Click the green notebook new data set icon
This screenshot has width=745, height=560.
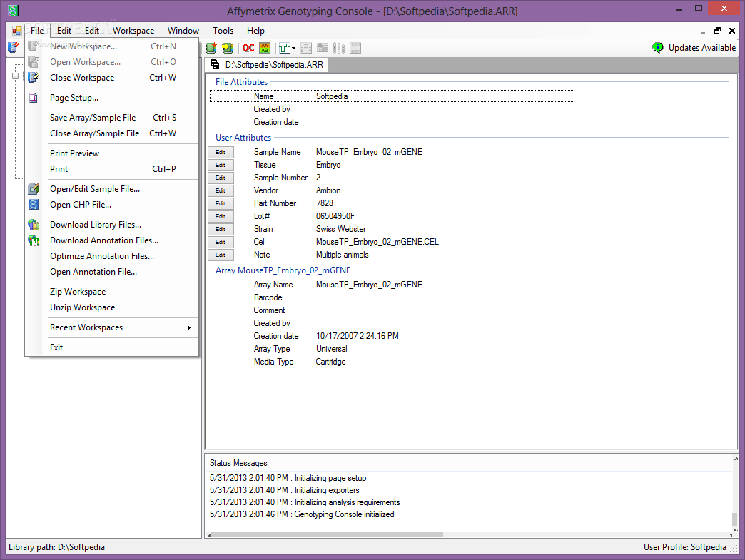(x=211, y=48)
